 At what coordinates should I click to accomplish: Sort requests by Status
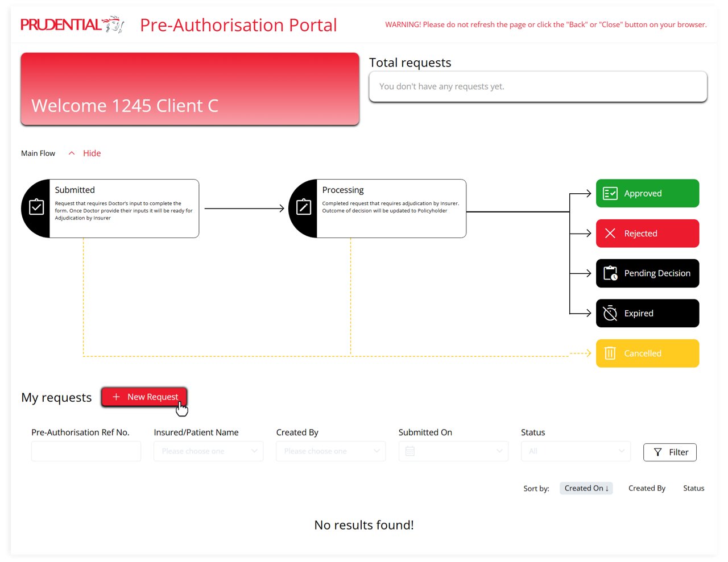(694, 488)
